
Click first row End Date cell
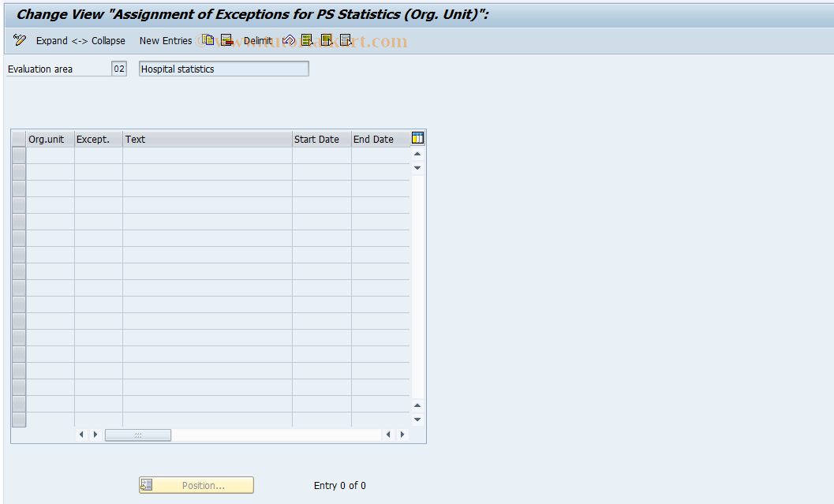point(381,155)
